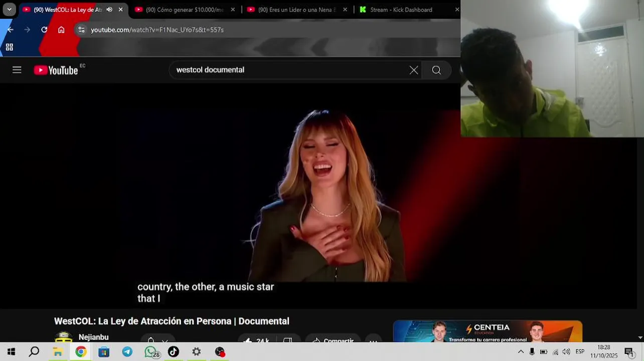This screenshot has width=644, height=361.
Task: Switch to Google Chrome in the taskbar
Action: 81,352
